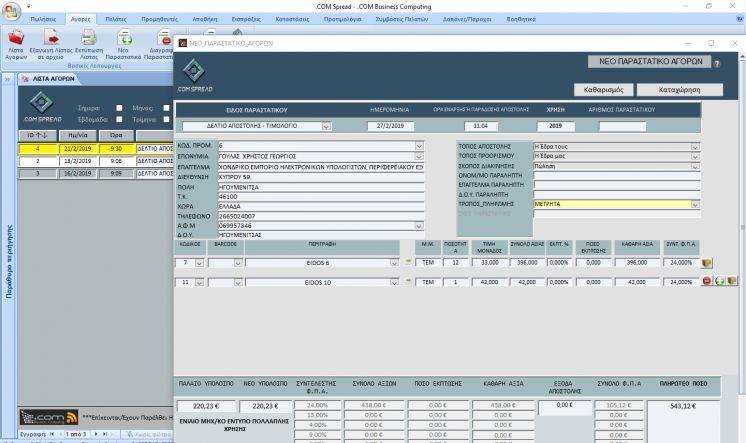The height and width of the screenshot is (443, 746).
Task: Click the ΟΝΟΜ/ΜΟ ΠΑΡΑΛΗΠΤΗ input field
Action: tap(617, 176)
